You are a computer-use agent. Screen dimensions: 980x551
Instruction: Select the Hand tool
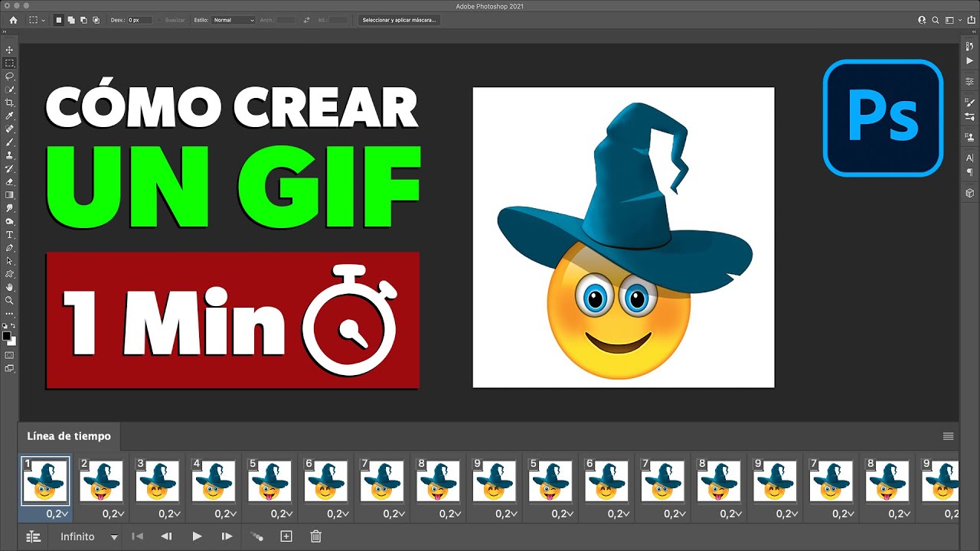(x=9, y=287)
